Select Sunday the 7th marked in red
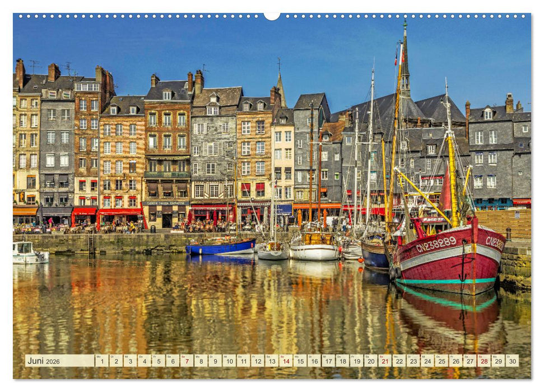Image resolution: width=544 pixels, height=392 pixels. click(x=187, y=361)
